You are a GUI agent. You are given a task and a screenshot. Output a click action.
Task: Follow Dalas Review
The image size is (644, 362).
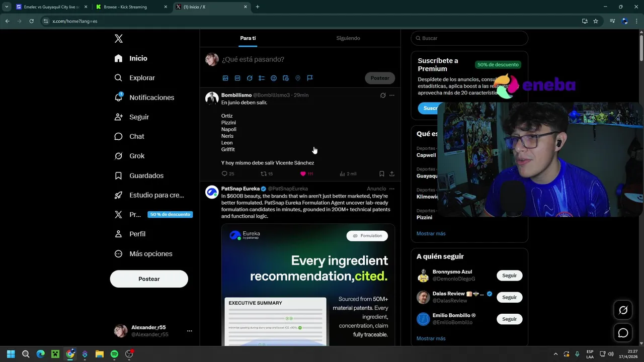pos(509,297)
